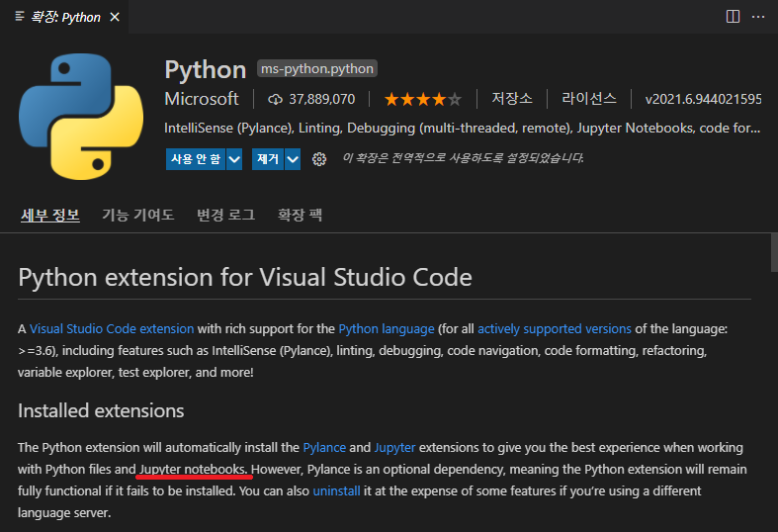
Task: Switch to the 기능 기여도 tab
Action: pos(138,215)
